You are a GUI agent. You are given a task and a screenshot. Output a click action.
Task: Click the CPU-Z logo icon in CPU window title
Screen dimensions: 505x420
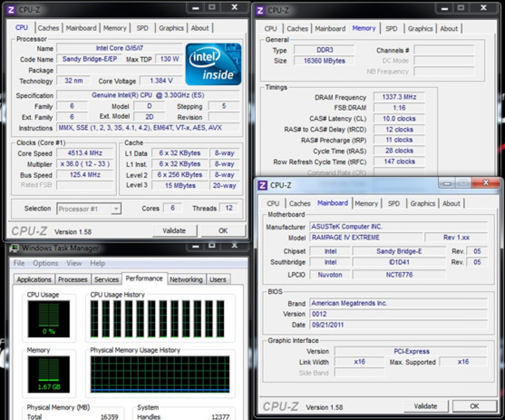(x=11, y=9)
